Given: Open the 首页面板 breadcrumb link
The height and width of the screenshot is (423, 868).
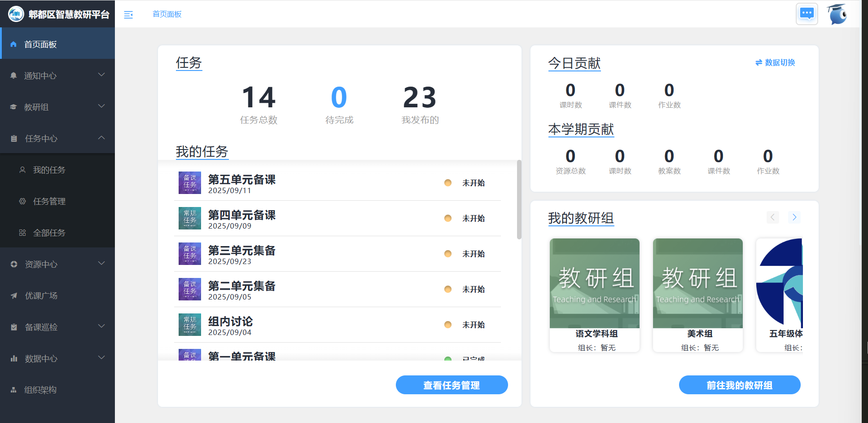Looking at the screenshot, I should pyautogui.click(x=167, y=14).
